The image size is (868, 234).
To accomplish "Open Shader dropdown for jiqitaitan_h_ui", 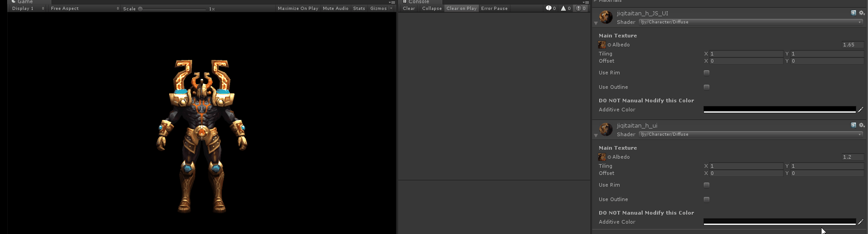I will 751,134.
